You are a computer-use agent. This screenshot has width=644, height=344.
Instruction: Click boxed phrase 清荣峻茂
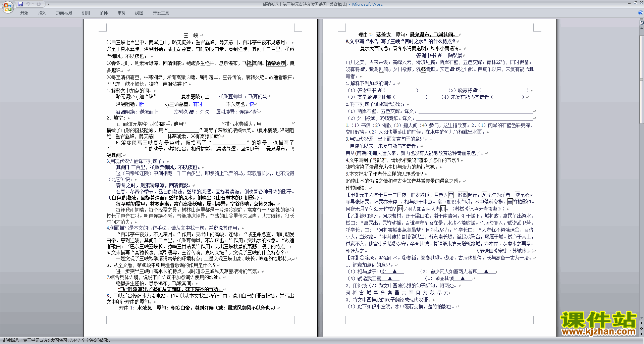point(276,63)
